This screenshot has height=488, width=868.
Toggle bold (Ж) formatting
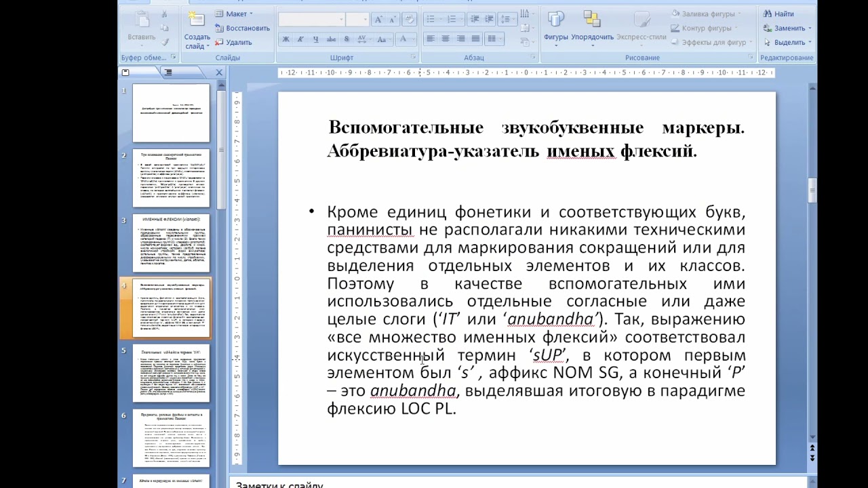(x=285, y=39)
